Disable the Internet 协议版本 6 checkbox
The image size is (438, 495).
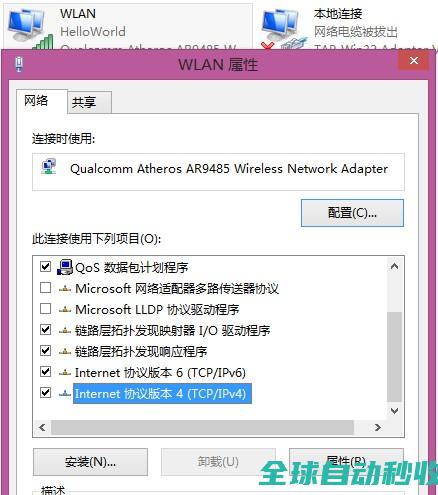pyautogui.click(x=45, y=371)
